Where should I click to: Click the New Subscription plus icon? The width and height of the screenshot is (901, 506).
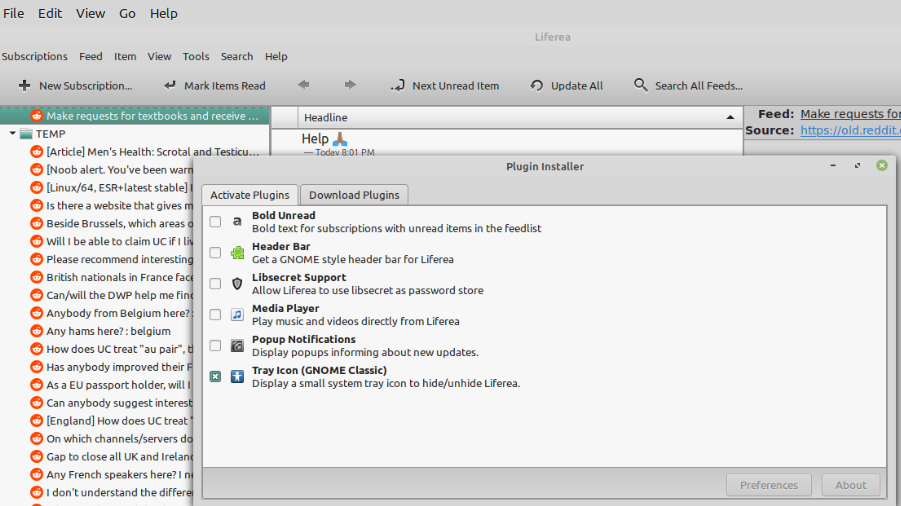tap(24, 86)
